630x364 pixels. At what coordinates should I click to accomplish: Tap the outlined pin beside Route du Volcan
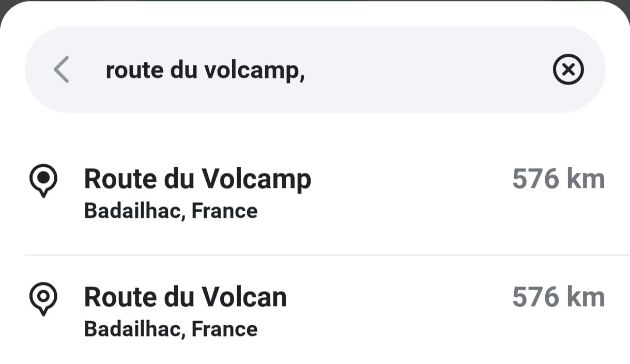44,298
